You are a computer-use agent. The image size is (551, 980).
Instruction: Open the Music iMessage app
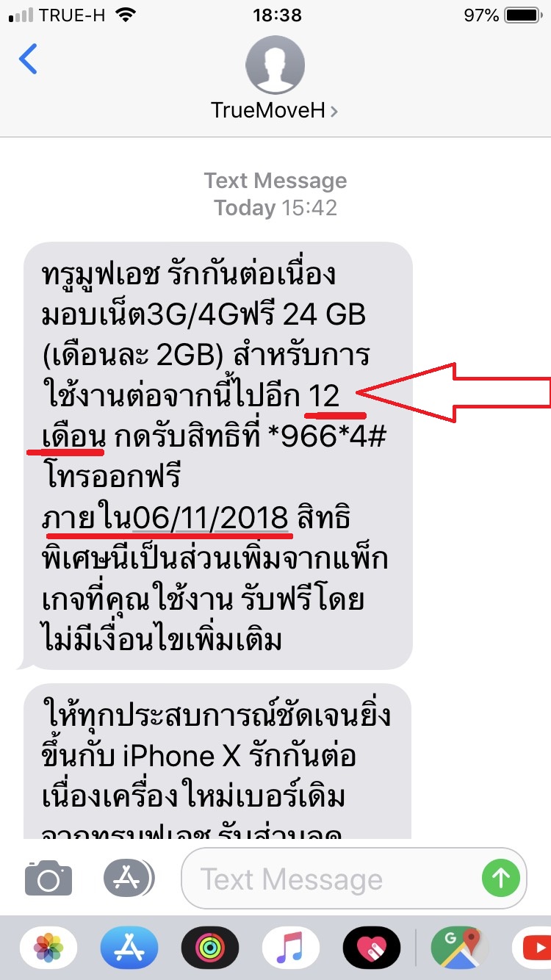(290, 948)
